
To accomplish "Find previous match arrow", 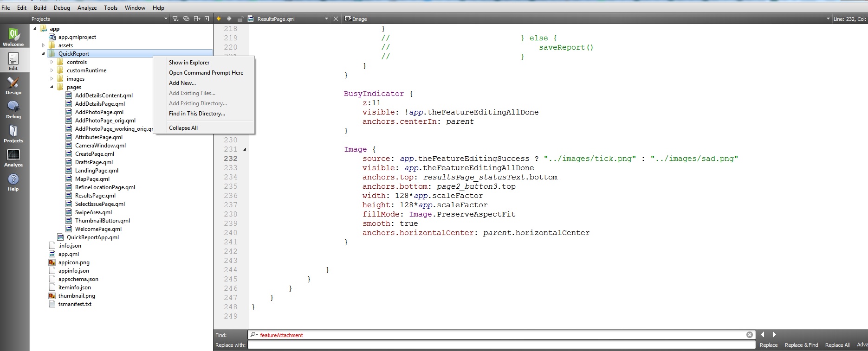I will (763, 334).
